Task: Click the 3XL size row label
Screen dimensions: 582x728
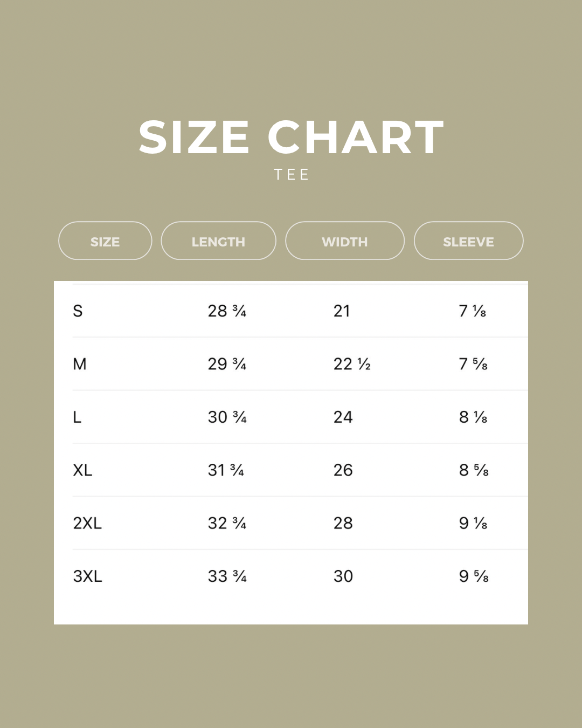Action: pos(88,576)
